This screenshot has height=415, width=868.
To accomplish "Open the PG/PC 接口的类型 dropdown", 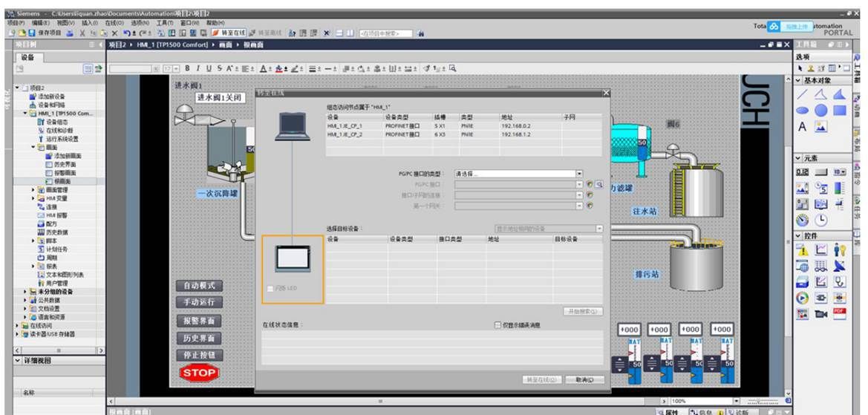I will (x=579, y=174).
